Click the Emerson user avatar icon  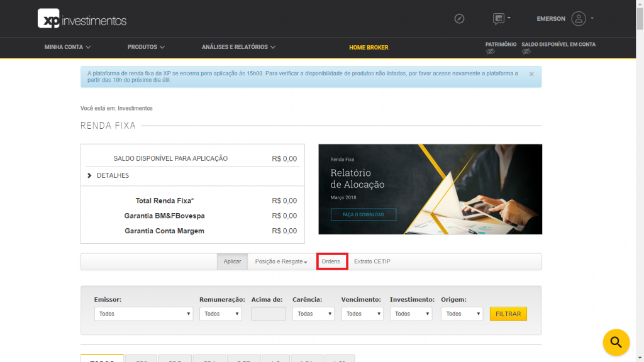coord(579,18)
